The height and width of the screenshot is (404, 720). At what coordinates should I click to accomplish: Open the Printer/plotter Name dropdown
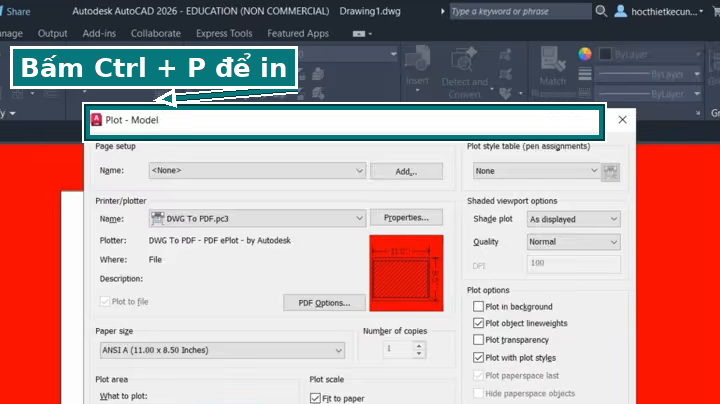pos(257,219)
